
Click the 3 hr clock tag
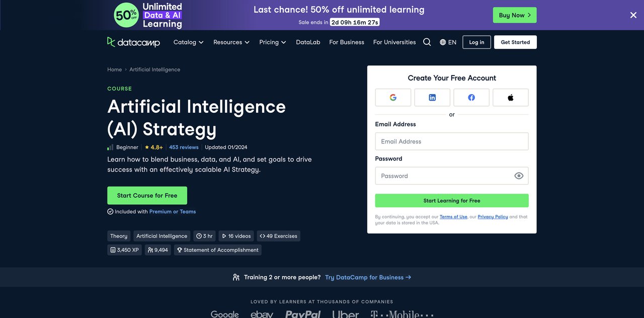tap(204, 236)
